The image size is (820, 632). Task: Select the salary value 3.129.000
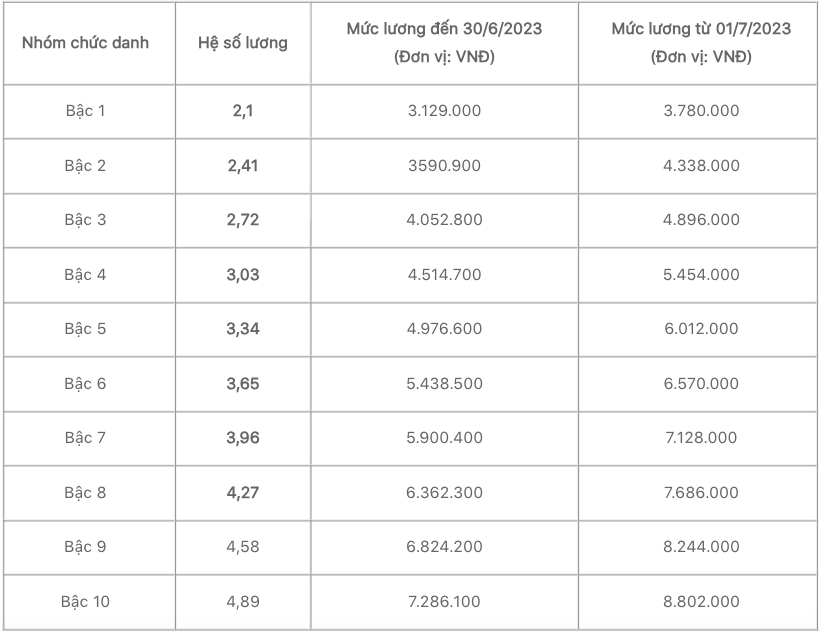pos(445,111)
